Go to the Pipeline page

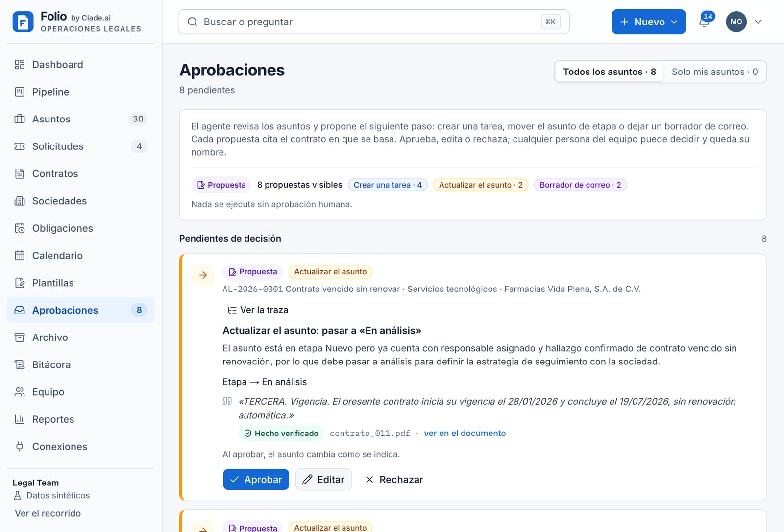(81, 92)
